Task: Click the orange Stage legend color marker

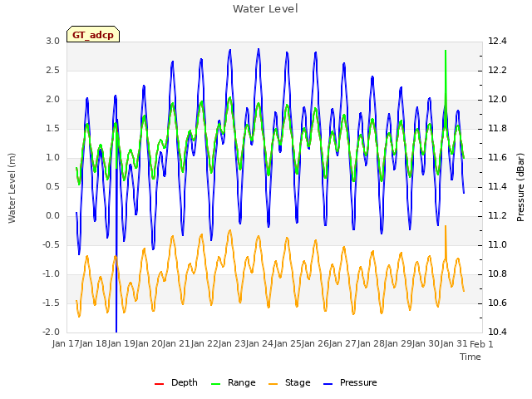Action: (273, 384)
